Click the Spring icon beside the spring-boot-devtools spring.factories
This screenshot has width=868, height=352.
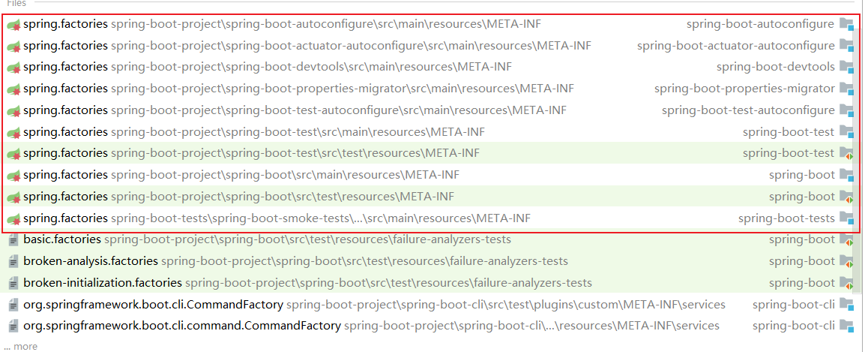pyautogui.click(x=13, y=68)
